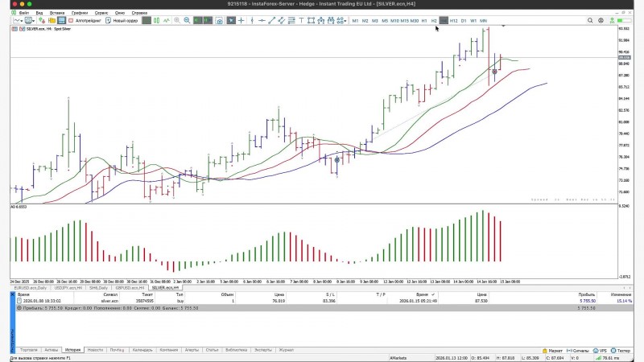Open search via magnifier in toolbar
Screen dimensions: 644x362
pos(590,21)
